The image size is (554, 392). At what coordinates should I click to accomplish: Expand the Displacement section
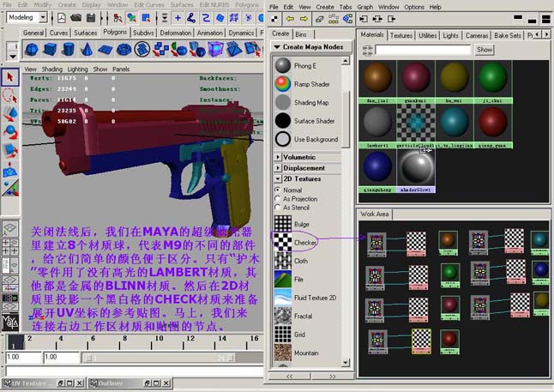[x=278, y=168]
